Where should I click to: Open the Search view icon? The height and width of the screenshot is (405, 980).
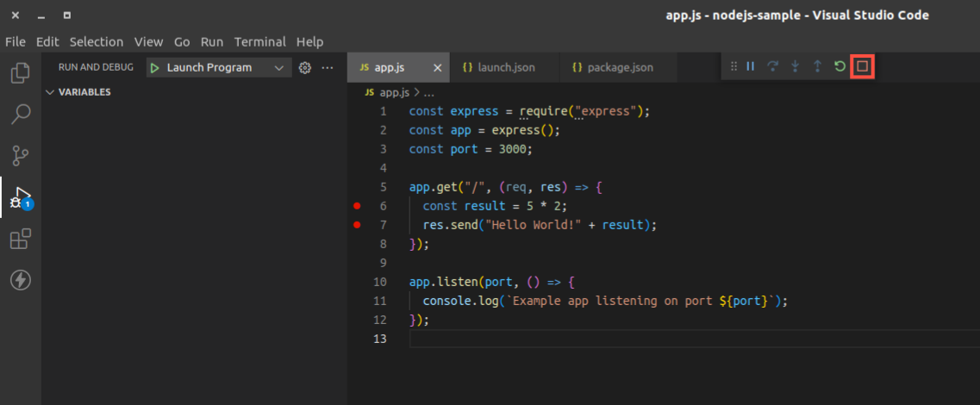[21, 115]
